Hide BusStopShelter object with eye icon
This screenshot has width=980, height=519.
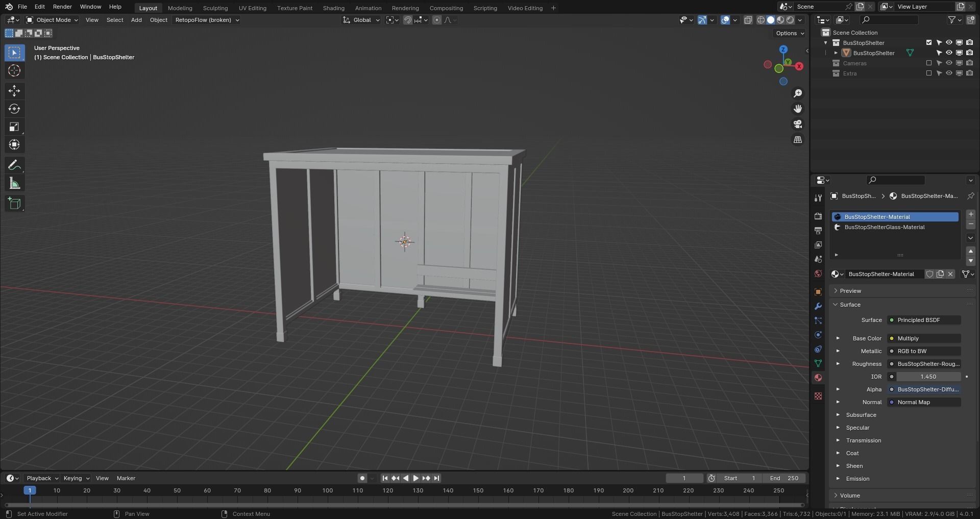click(x=949, y=53)
